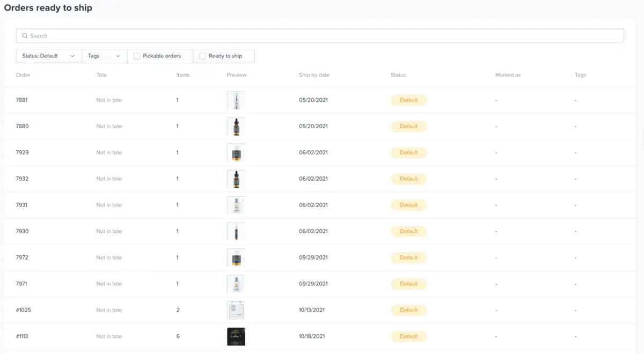Click the search magnifier icon
The image size is (644, 354).
[25, 36]
